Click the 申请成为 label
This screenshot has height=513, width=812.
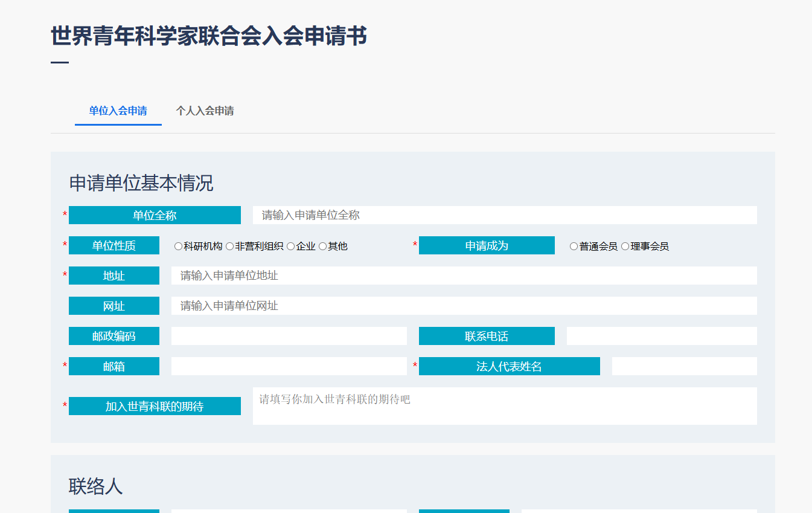[487, 245]
